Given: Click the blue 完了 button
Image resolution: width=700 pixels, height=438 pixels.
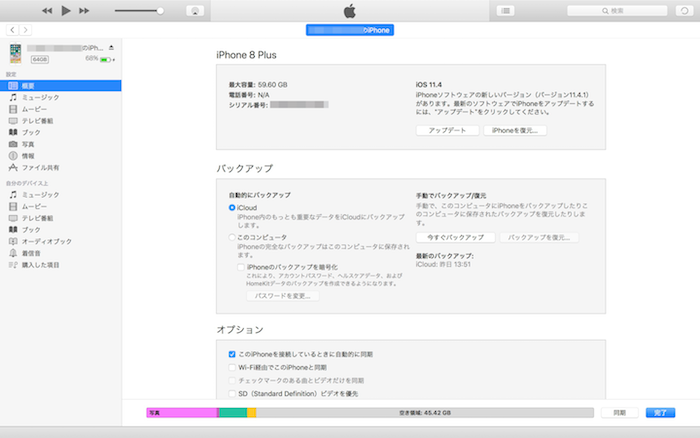Looking at the screenshot, I should pyautogui.click(x=660, y=413).
